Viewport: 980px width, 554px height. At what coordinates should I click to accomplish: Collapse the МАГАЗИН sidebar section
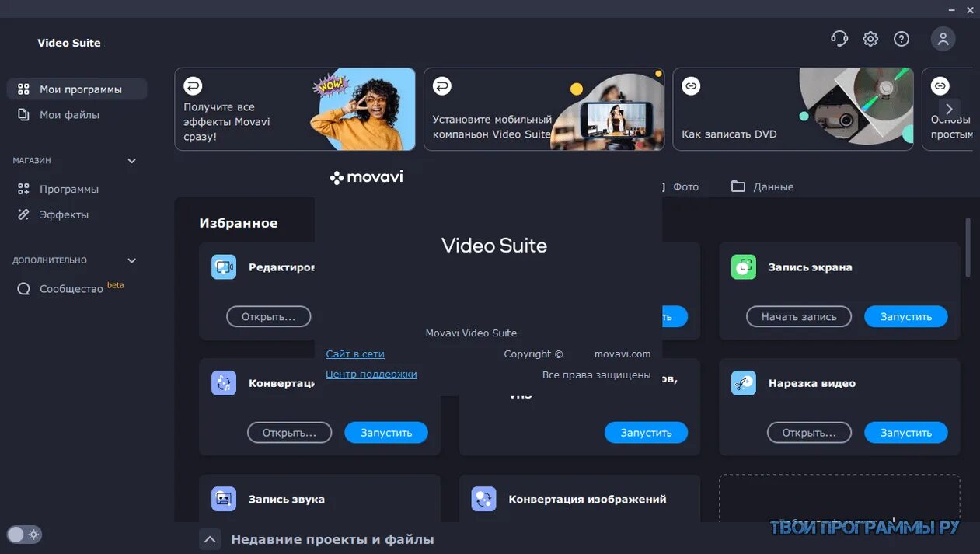click(x=131, y=161)
